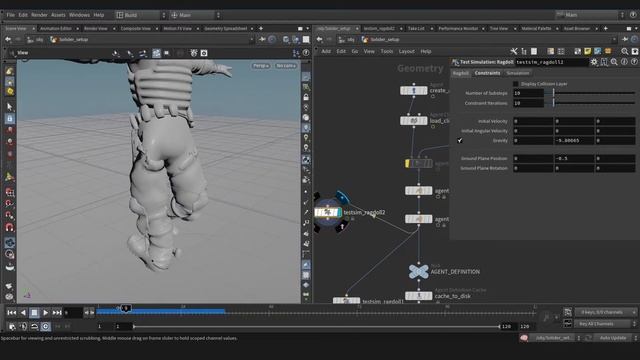Click the network editor wrench tool icon
This screenshot has height=360, width=640.
click(513, 51)
